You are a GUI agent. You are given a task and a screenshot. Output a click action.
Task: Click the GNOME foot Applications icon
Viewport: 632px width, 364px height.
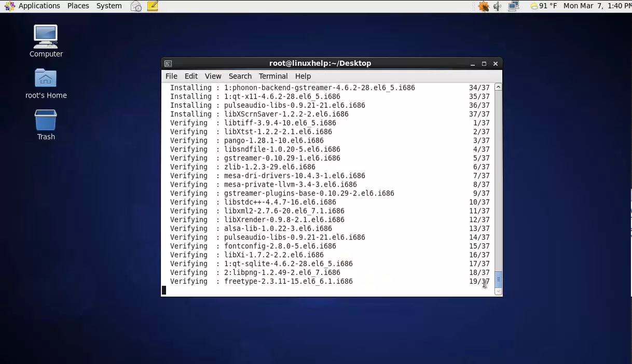tap(9, 6)
